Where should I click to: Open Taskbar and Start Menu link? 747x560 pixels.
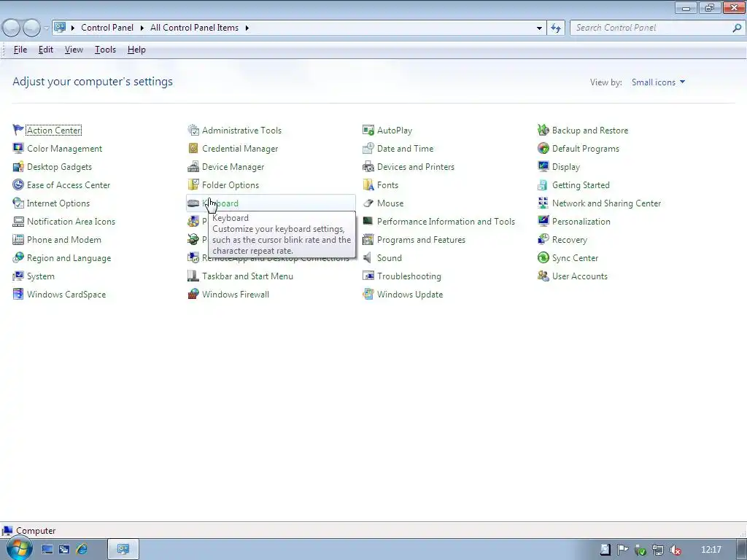(x=247, y=276)
